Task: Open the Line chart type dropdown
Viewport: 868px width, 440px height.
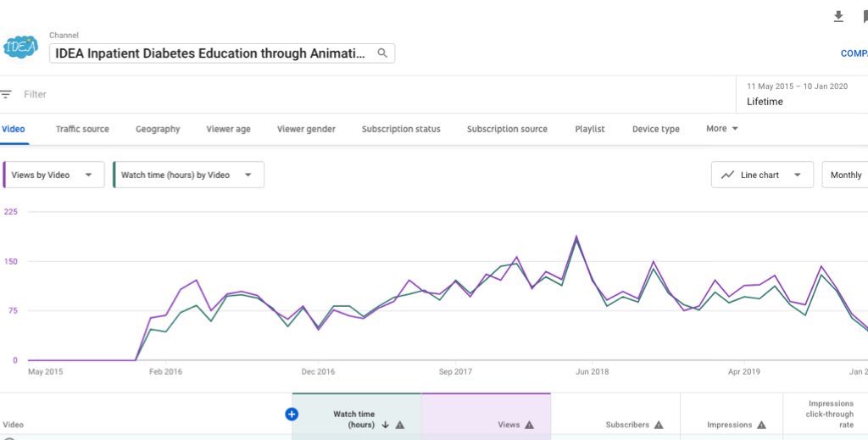Action: pos(762,175)
